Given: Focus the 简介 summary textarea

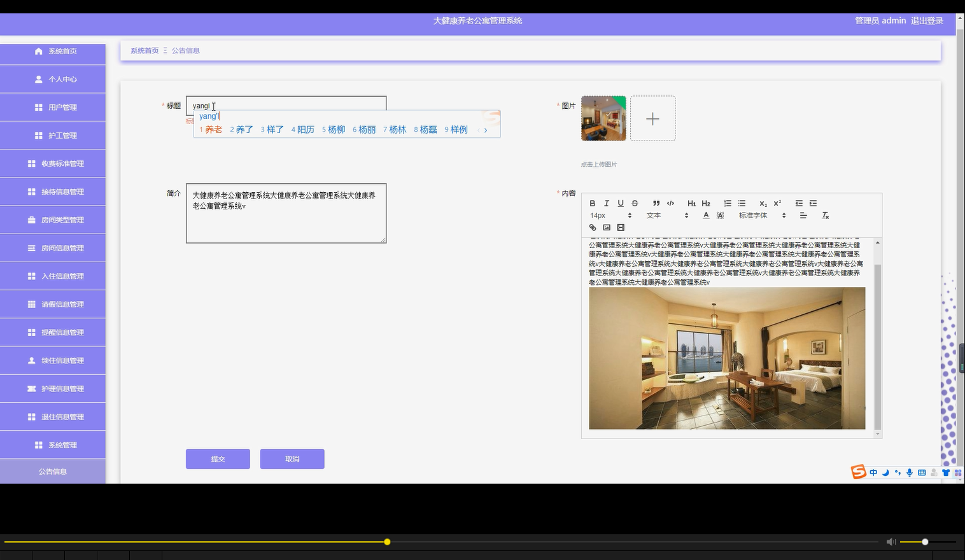Looking at the screenshot, I should click(286, 213).
